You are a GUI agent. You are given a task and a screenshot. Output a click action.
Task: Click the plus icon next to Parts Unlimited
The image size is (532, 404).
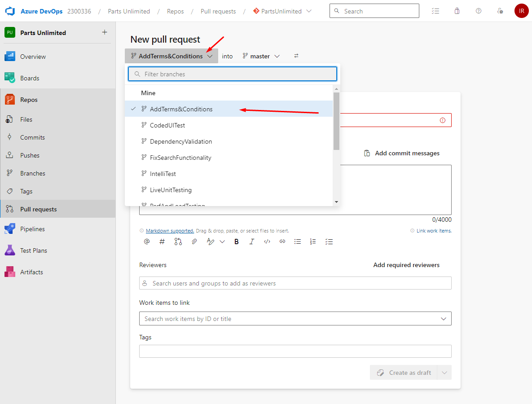point(105,32)
